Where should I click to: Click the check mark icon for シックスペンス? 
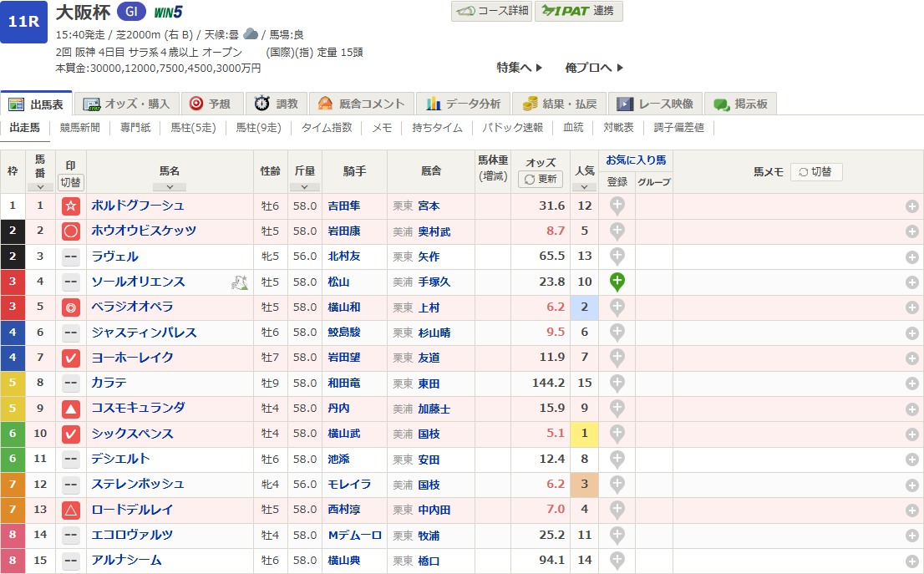coord(71,434)
